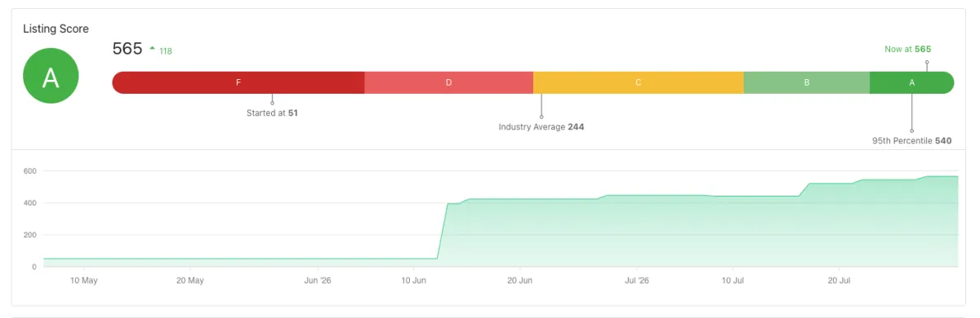Click the '20 May' x-axis label

point(189,280)
